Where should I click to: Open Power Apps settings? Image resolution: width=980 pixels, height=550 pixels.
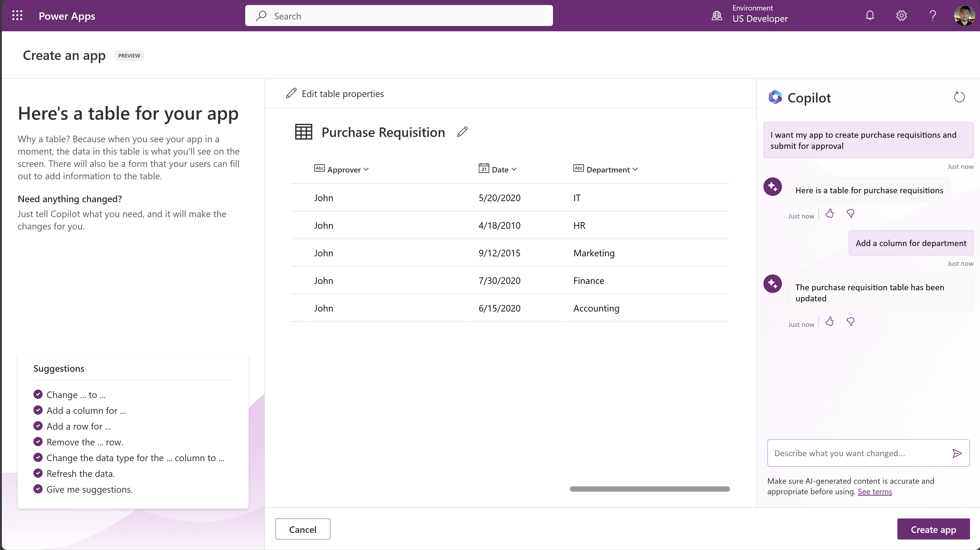pos(901,16)
